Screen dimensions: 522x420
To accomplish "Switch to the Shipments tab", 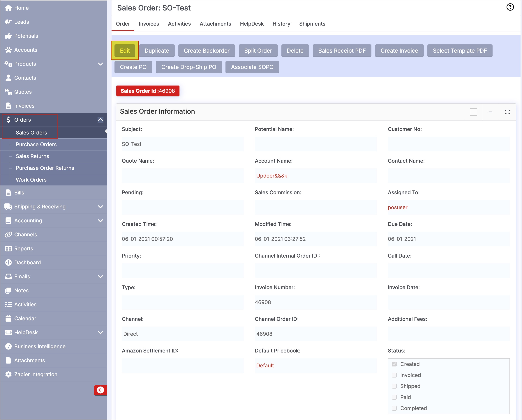I will [312, 24].
